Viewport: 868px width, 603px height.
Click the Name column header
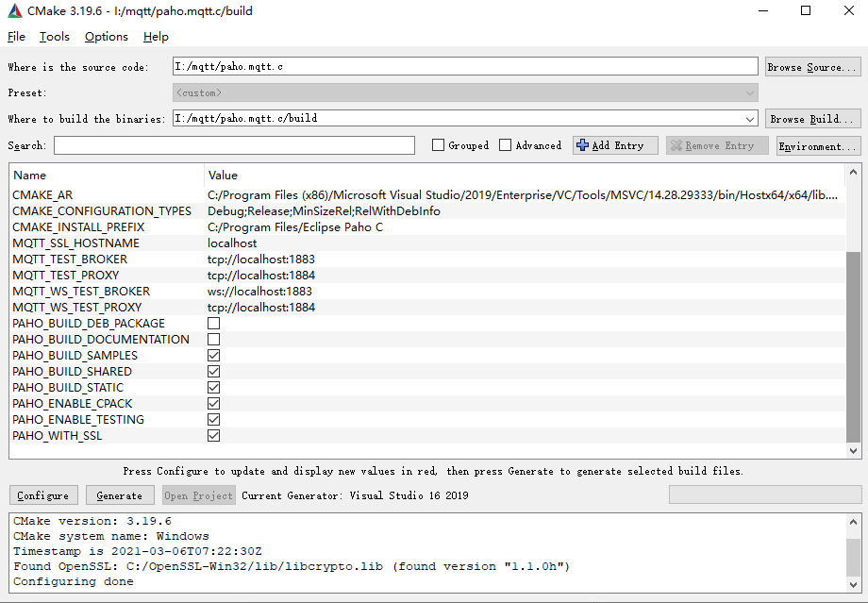(107, 175)
